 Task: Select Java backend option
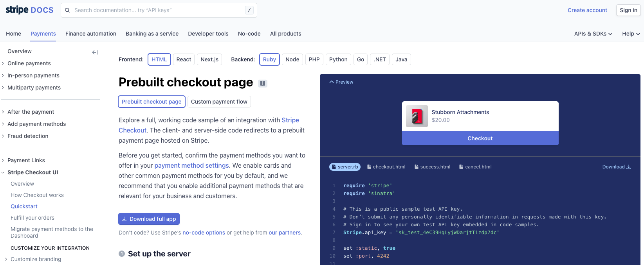coord(401,59)
